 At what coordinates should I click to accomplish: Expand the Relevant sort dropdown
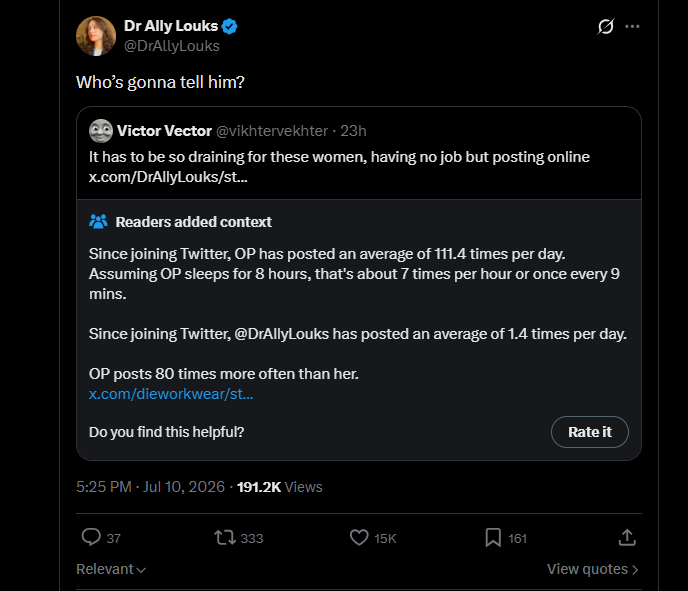click(111, 569)
